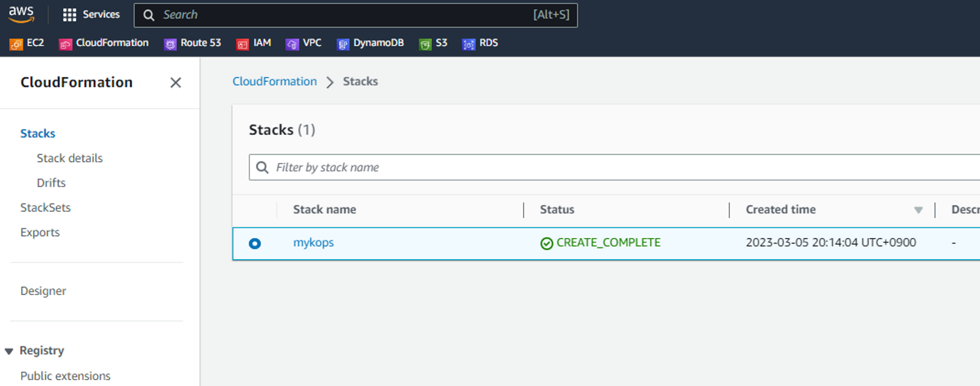Focus the Filter by stack name field
980x386 pixels.
tap(614, 168)
